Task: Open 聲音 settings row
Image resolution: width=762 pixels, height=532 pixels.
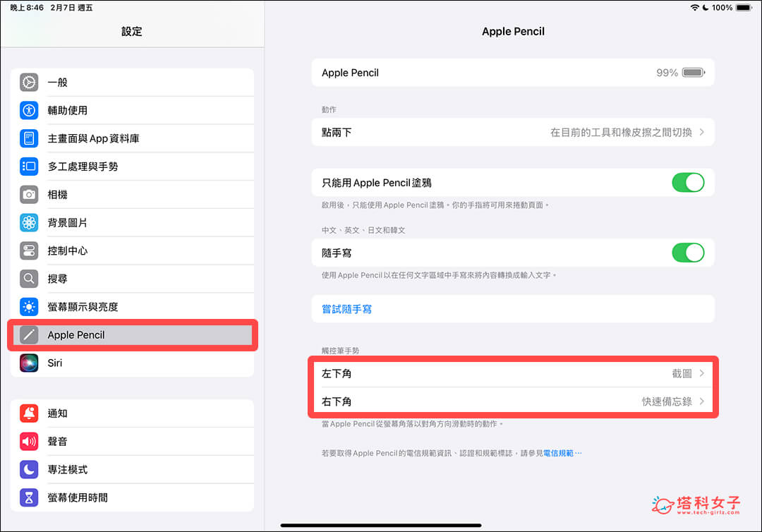Action: 132,441
